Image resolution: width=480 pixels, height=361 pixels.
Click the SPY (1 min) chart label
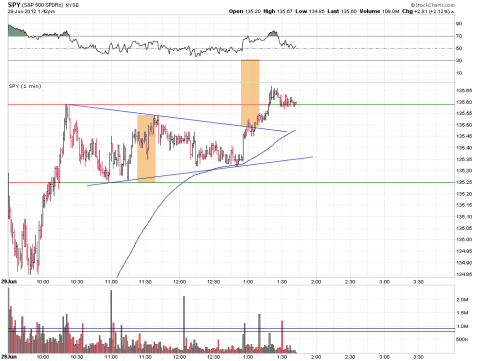(x=25, y=86)
